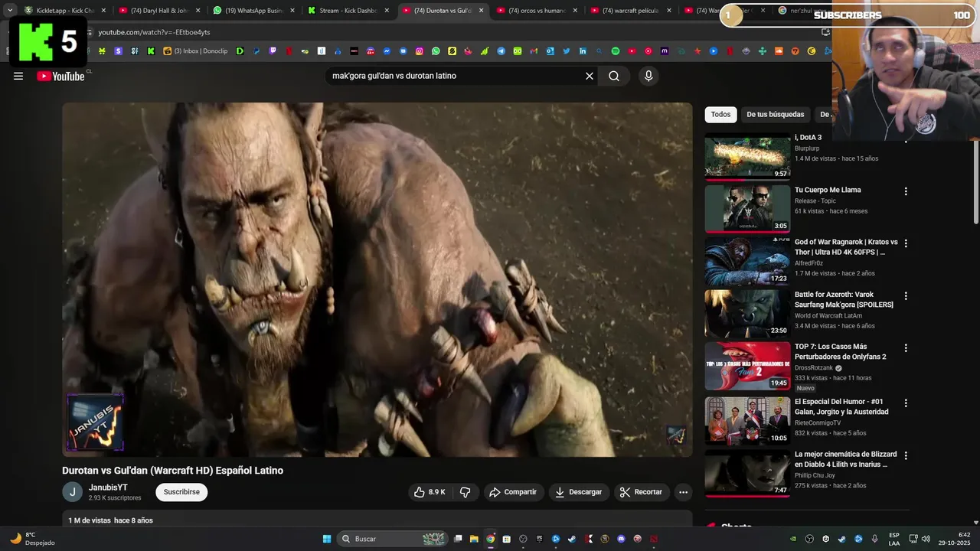The width and height of the screenshot is (980, 551).
Task: Open the LinkedIn bookmark icon
Action: pos(583,51)
